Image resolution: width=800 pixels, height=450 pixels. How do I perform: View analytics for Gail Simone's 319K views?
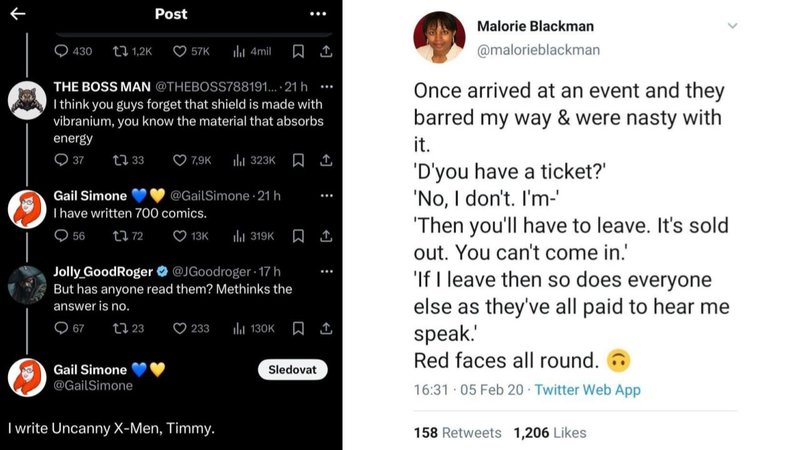238,236
